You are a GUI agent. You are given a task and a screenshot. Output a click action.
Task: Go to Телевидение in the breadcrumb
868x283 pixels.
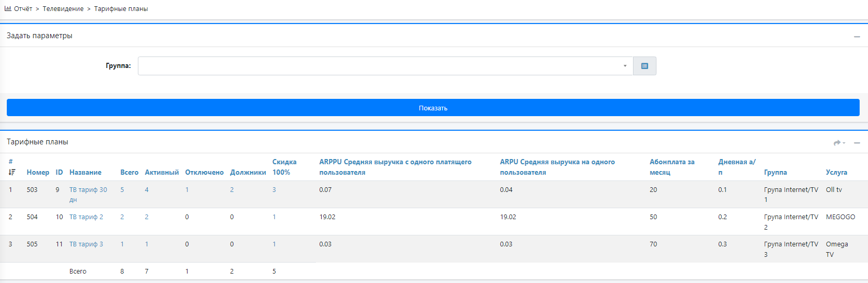point(63,9)
